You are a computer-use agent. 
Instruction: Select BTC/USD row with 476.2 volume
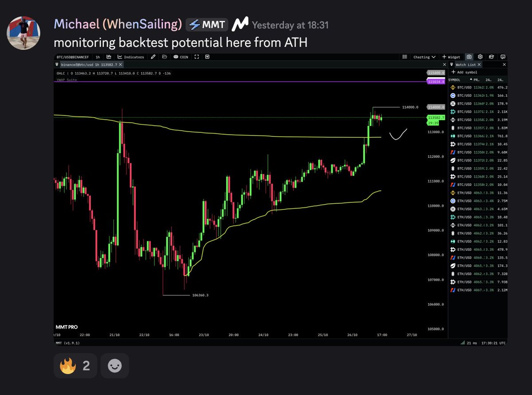[x=478, y=87]
